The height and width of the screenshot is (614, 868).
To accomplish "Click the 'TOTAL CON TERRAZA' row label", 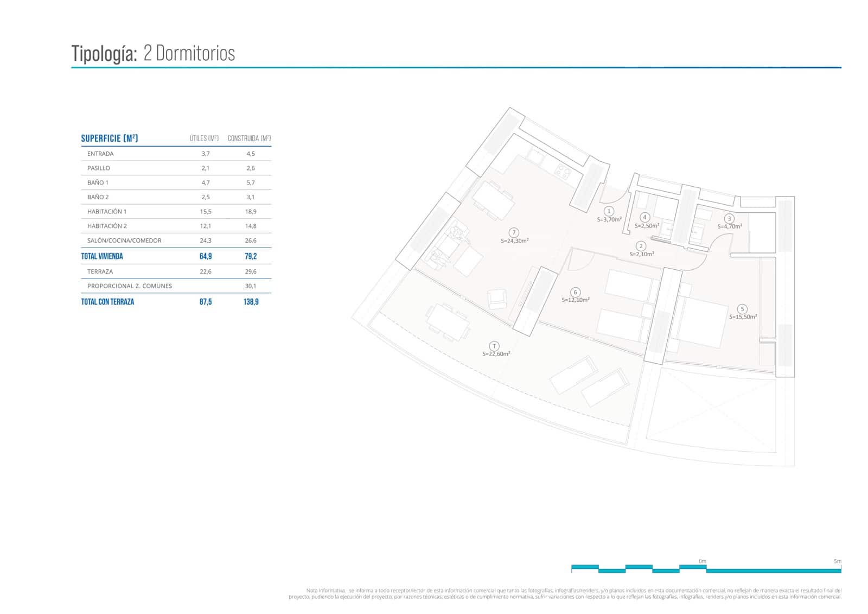I will (x=107, y=302).
